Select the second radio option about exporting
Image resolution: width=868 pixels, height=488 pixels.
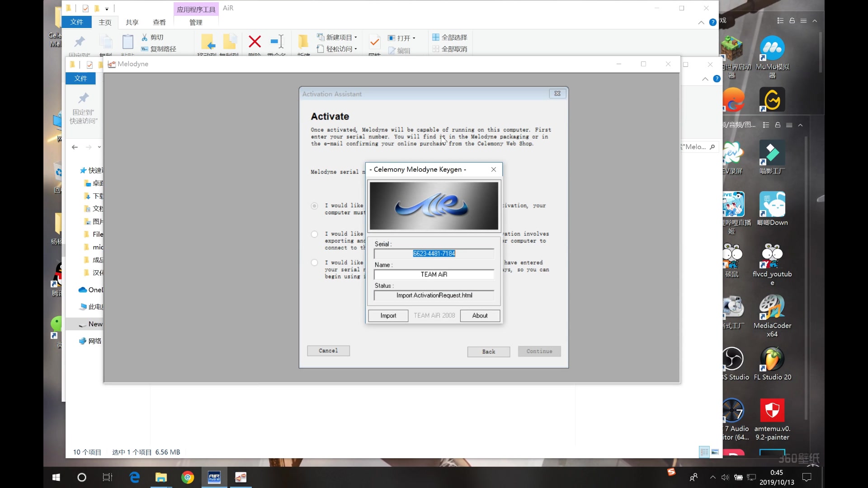point(314,234)
